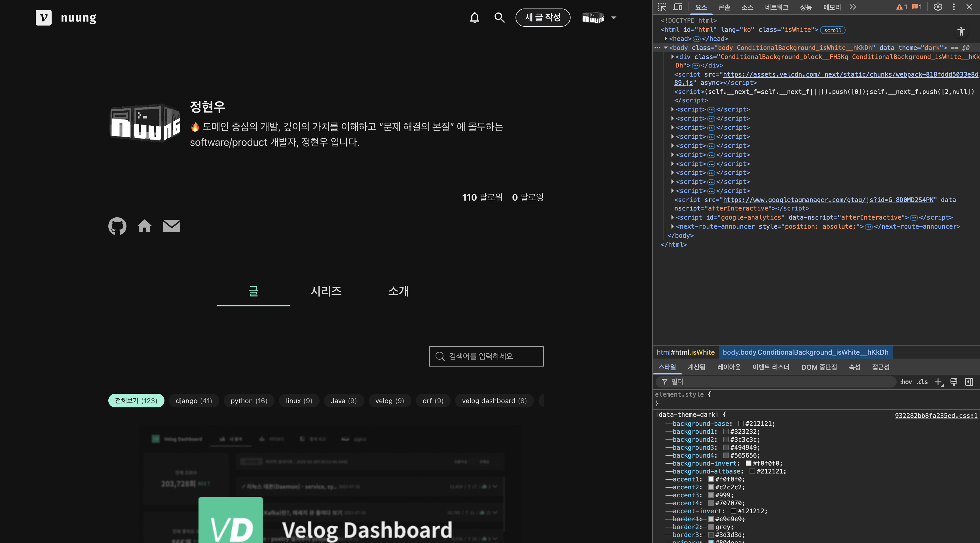This screenshot has width=980, height=543.
Task: Open the 소스 DevTools tab
Action: point(747,7)
